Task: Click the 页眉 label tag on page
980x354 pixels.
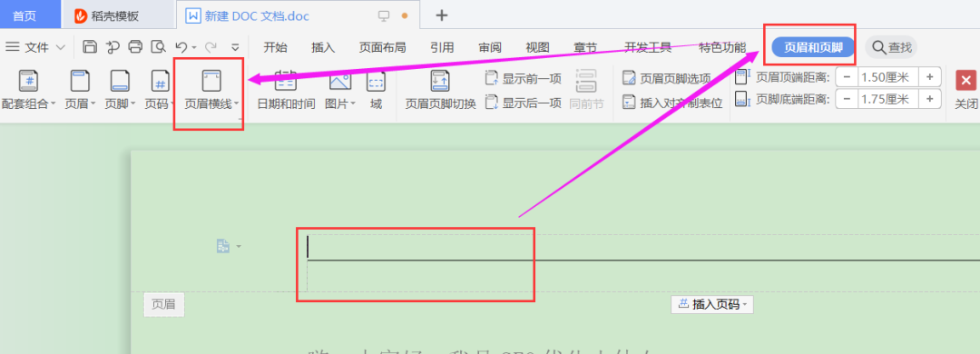Action: 163,305
